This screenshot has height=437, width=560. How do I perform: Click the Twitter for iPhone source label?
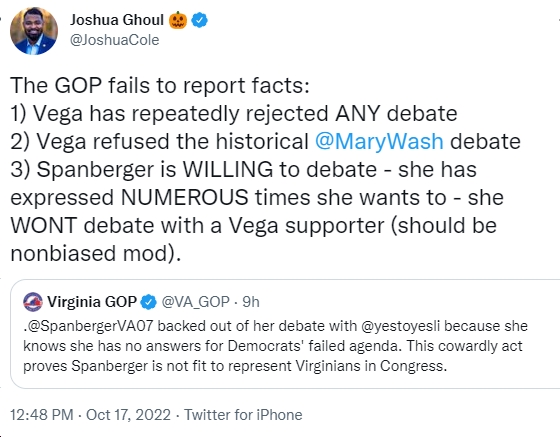243,415
